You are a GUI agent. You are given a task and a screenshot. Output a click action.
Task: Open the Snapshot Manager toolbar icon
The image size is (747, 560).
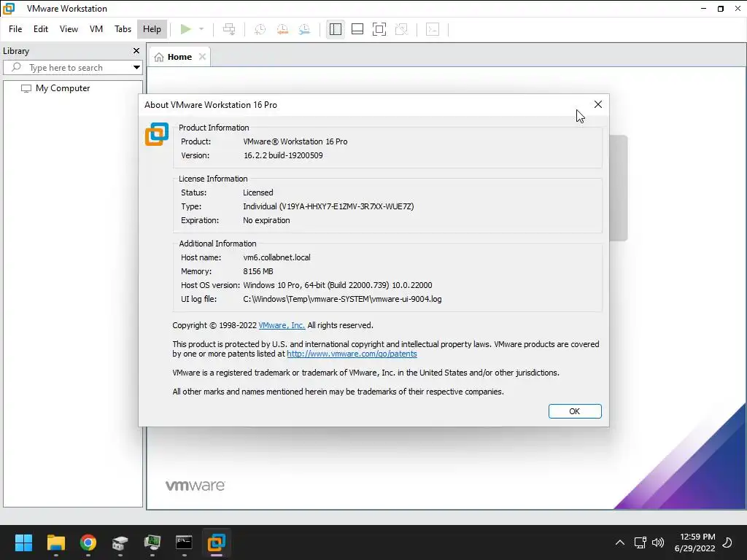[x=304, y=29]
